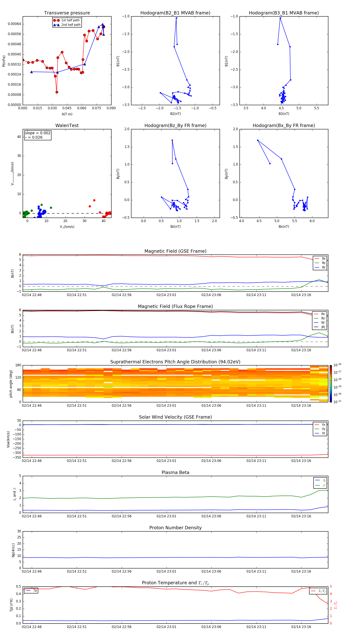Click the 'Transverse pressure' plot title
Image resolution: width=351 pixels, height=644 pixels.
pos(67,13)
